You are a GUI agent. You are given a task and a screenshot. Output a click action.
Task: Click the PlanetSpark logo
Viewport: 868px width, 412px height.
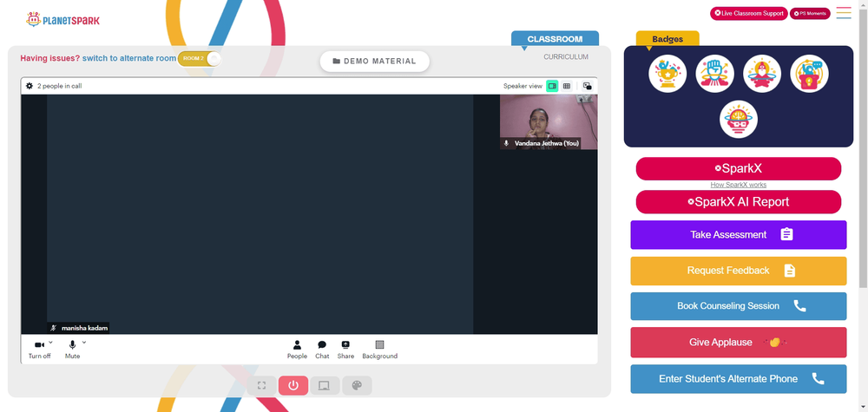tap(62, 20)
